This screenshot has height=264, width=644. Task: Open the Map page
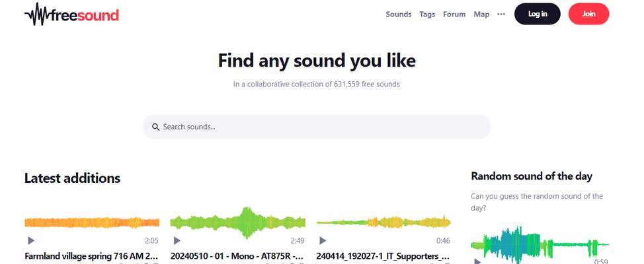(x=481, y=14)
